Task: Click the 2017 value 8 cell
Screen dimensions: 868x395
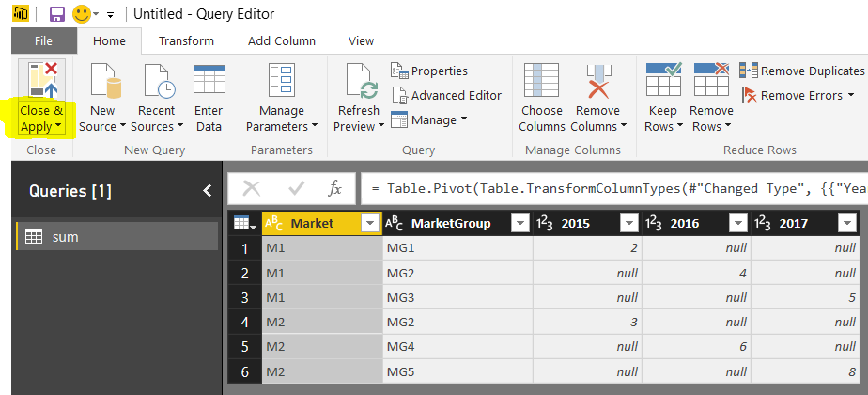Action: [806, 371]
